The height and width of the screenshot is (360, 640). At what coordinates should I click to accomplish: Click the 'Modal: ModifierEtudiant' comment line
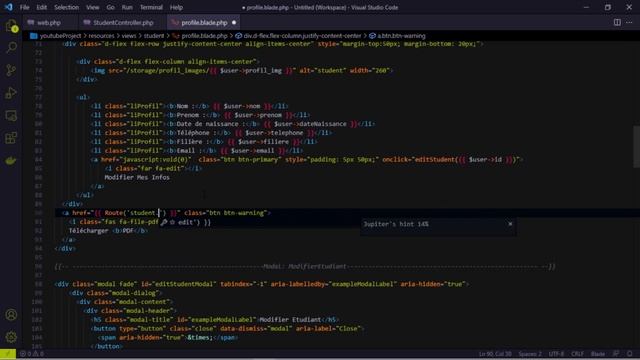pyautogui.click(x=304, y=267)
